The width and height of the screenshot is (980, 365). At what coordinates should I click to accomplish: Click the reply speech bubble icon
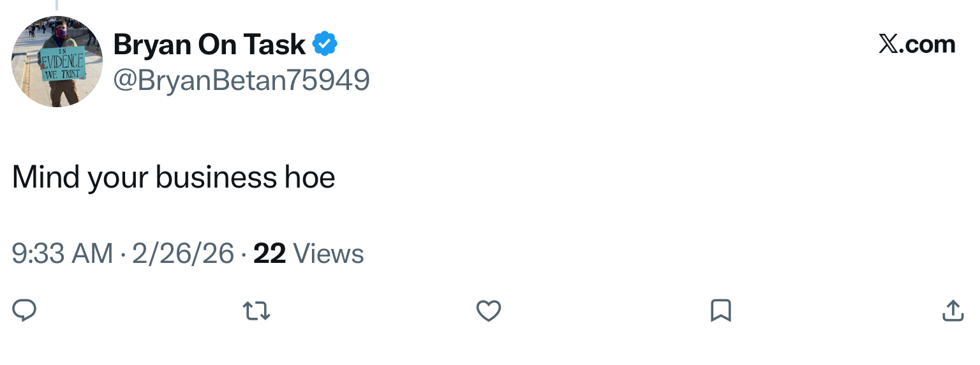(x=24, y=310)
